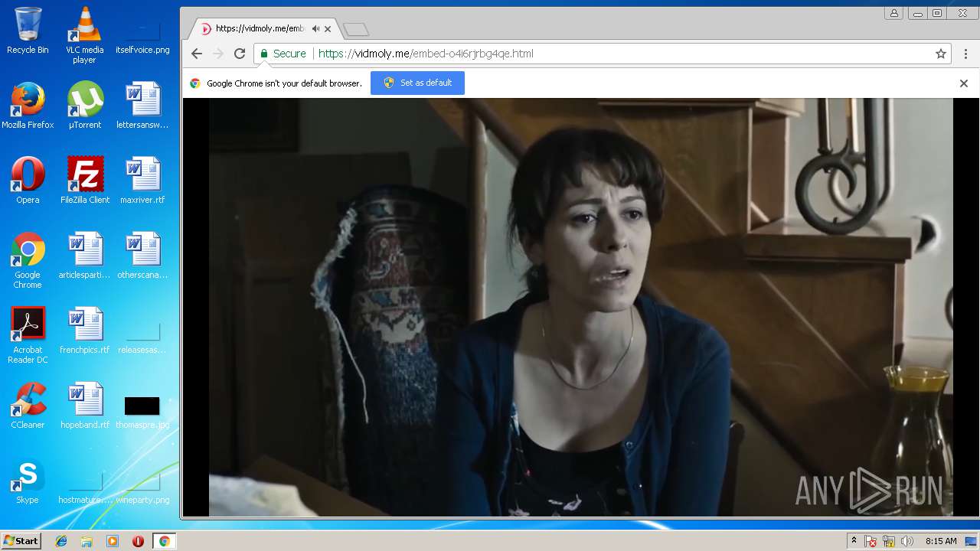This screenshot has height=551, width=980.
Task: Select the hopeband.rtf desktop file
Action: coord(84,406)
